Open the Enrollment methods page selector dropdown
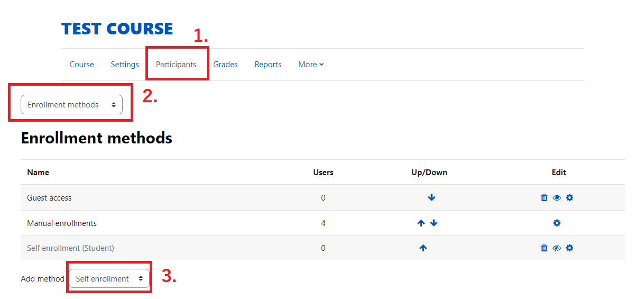The width and height of the screenshot is (644, 299). pos(71,105)
